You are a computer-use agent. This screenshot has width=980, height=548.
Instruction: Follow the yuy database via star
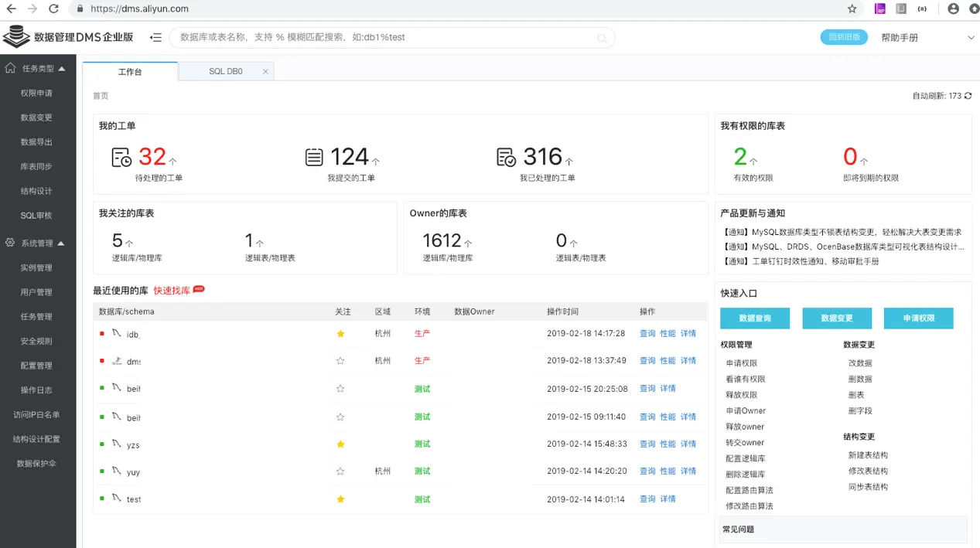(x=340, y=471)
